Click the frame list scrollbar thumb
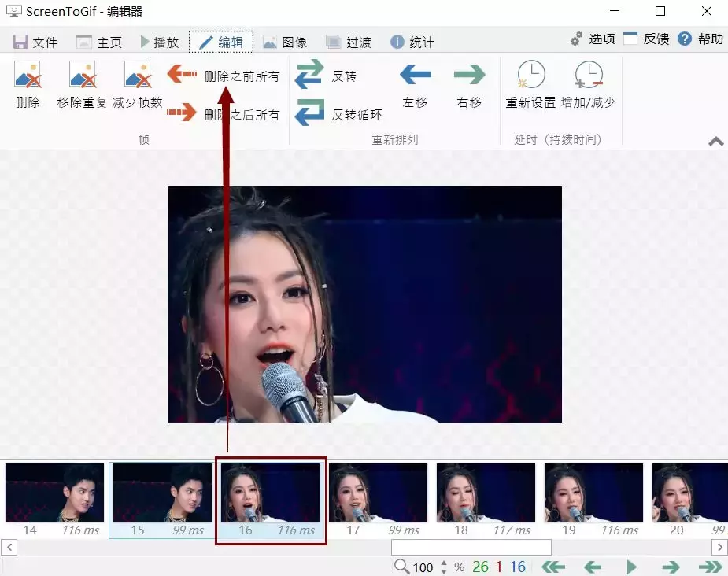The width and height of the screenshot is (728, 576). (x=471, y=547)
